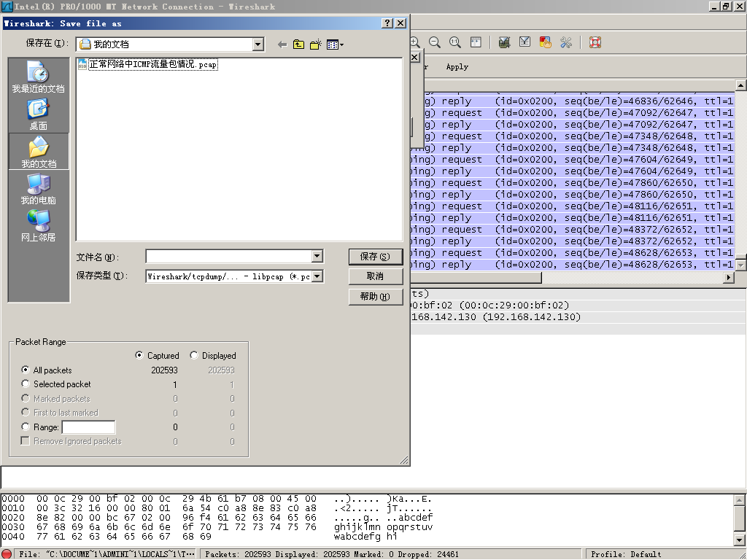Click the reply row with seq 48628/62653

click(572, 265)
